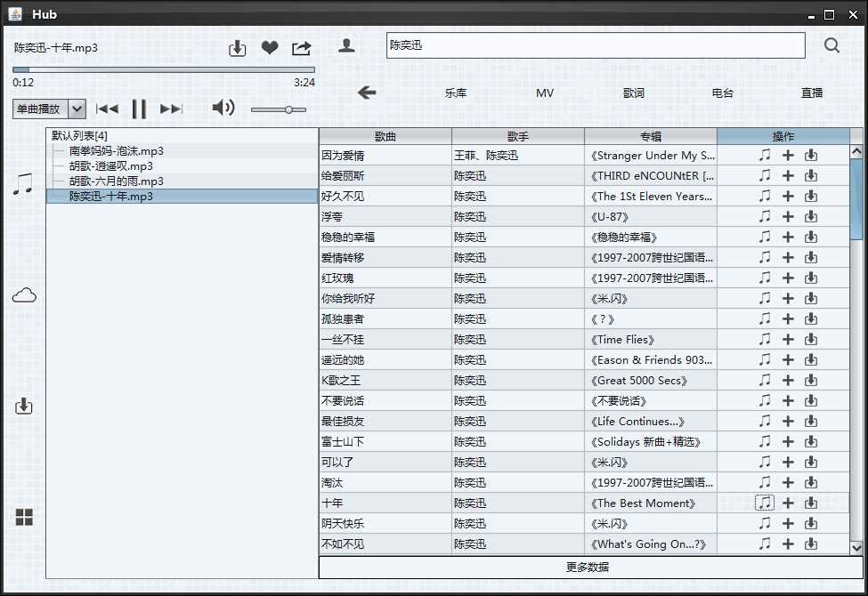Viewport: 868px width, 596px height.
Task: Add 给爱丽斯 to the playlist
Action: pyautogui.click(x=788, y=175)
